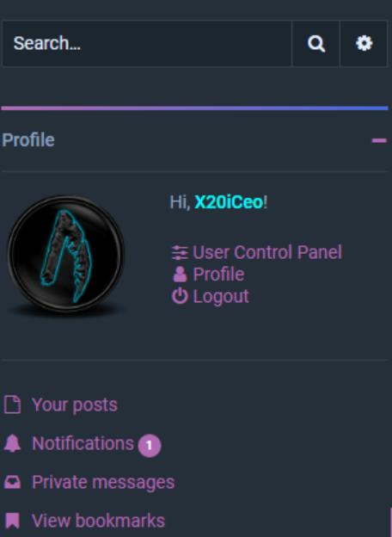This screenshot has width=392, height=537.
Task: Click the Logout power icon
Action: (180, 296)
